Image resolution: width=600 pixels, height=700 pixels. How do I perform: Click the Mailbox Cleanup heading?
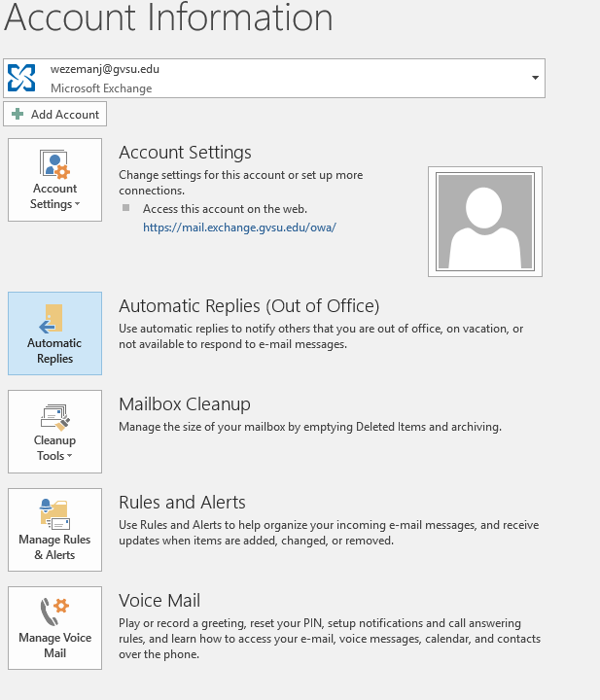185,404
